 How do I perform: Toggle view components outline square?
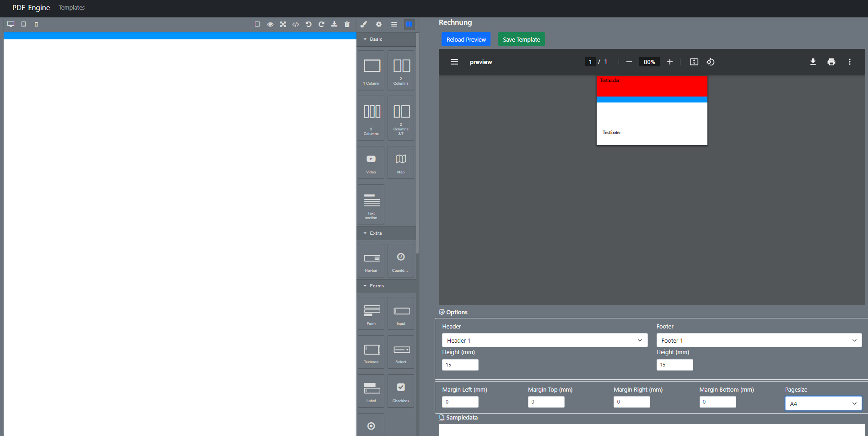click(258, 24)
